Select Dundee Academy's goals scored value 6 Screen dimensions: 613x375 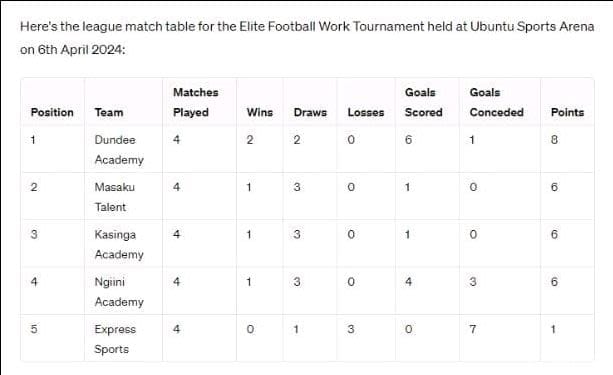[x=409, y=140]
